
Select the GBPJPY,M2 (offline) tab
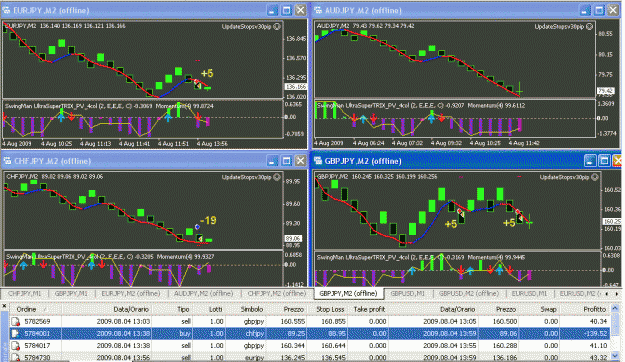(x=348, y=293)
